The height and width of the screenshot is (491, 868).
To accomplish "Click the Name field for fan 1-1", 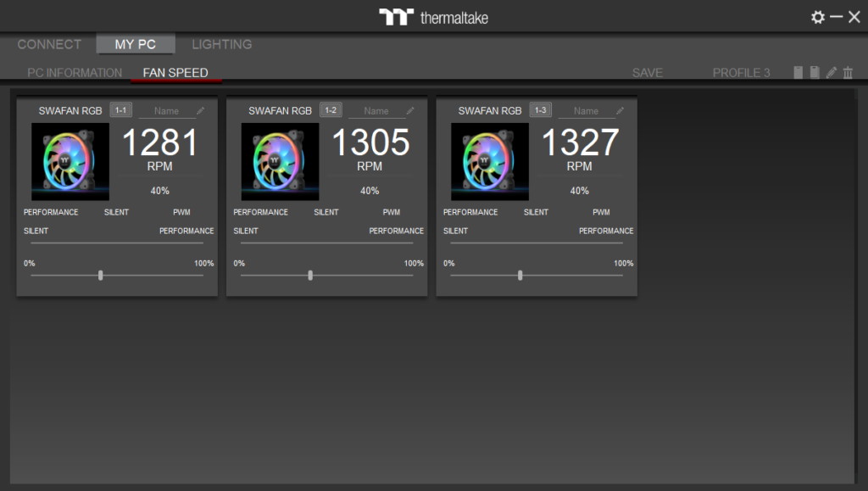I will coord(167,111).
